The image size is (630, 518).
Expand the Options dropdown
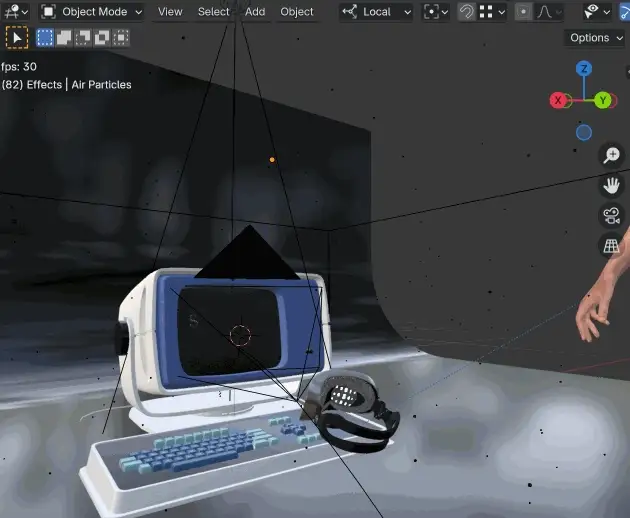coord(596,38)
